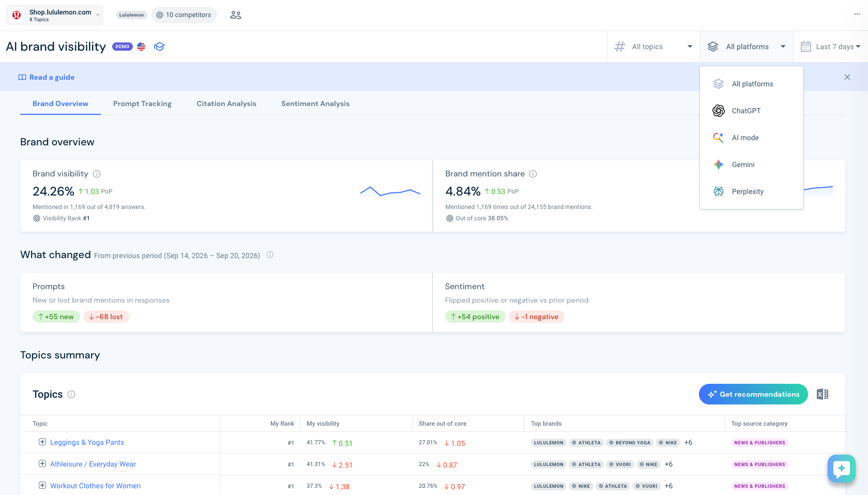Select Perplexity platform option
This screenshot has height=495, width=868.
(751, 191)
